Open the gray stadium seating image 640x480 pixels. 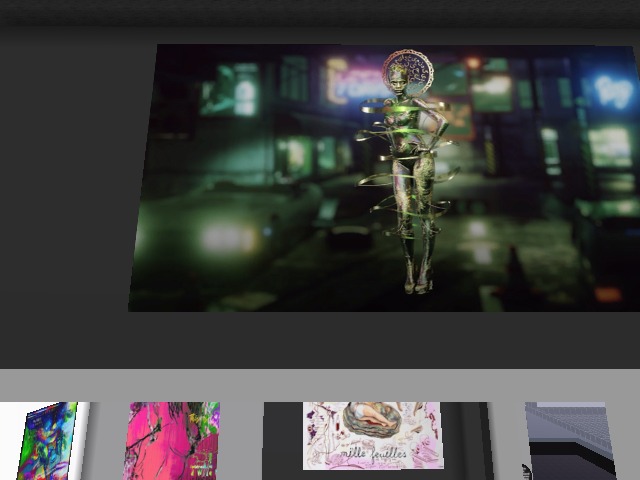570,441
